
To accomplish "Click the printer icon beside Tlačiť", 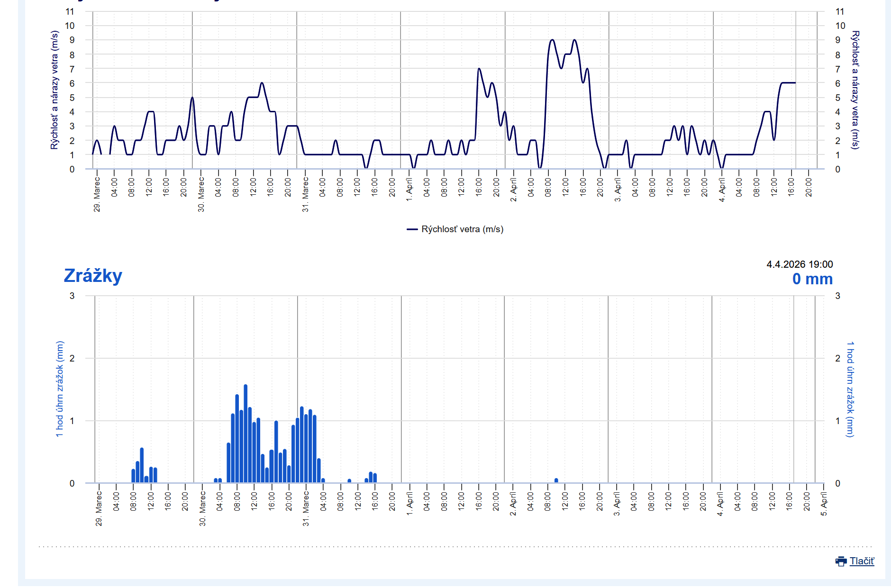I will pyautogui.click(x=841, y=561).
